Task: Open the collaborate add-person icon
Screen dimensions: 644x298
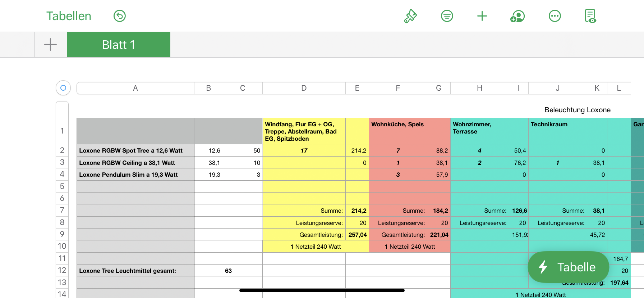Action: pos(517,16)
